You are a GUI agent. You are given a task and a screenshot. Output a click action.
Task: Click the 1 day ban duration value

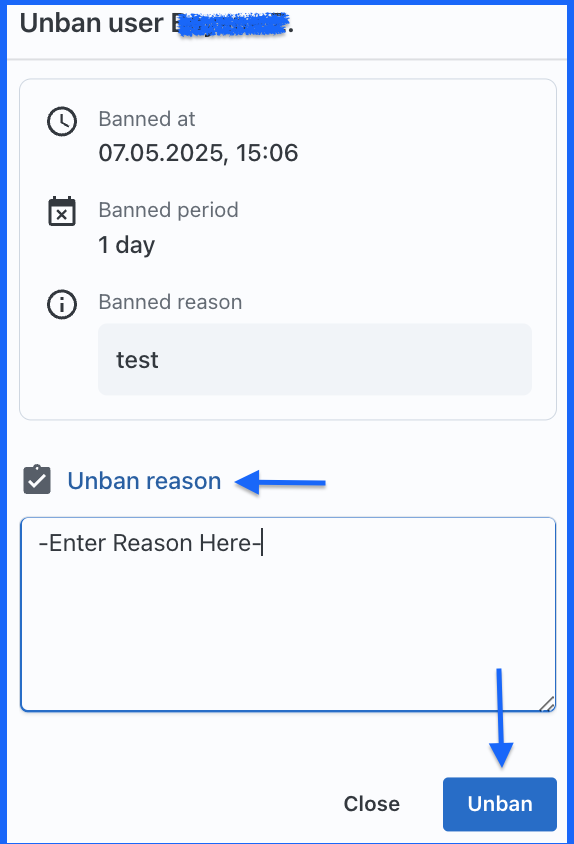pyautogui.click(x=127, y=245)
